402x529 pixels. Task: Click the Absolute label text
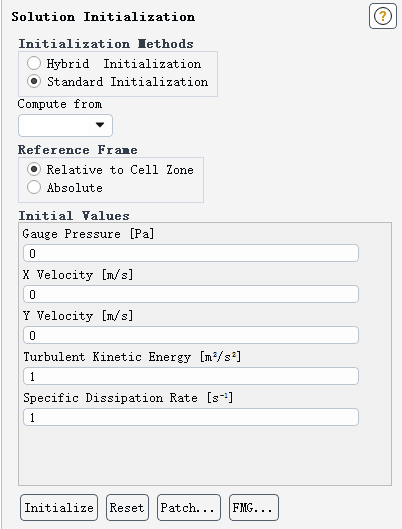(x=75, y=188)
